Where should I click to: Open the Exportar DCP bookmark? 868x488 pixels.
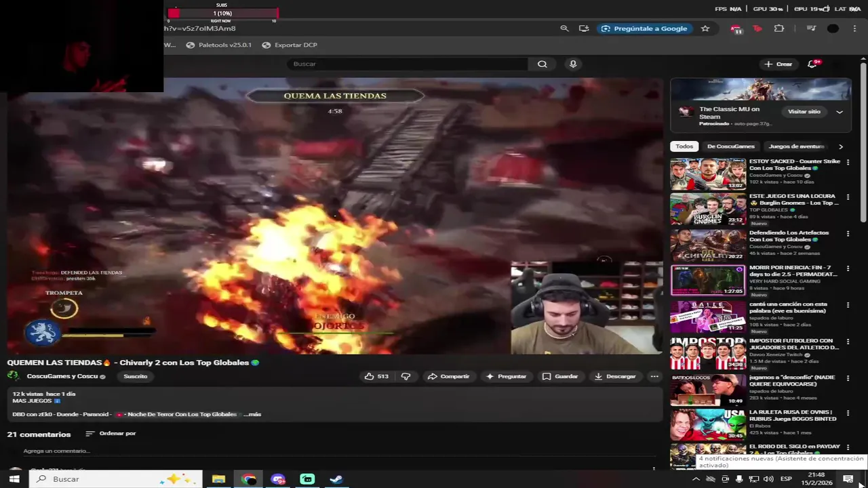pos(290,45)
